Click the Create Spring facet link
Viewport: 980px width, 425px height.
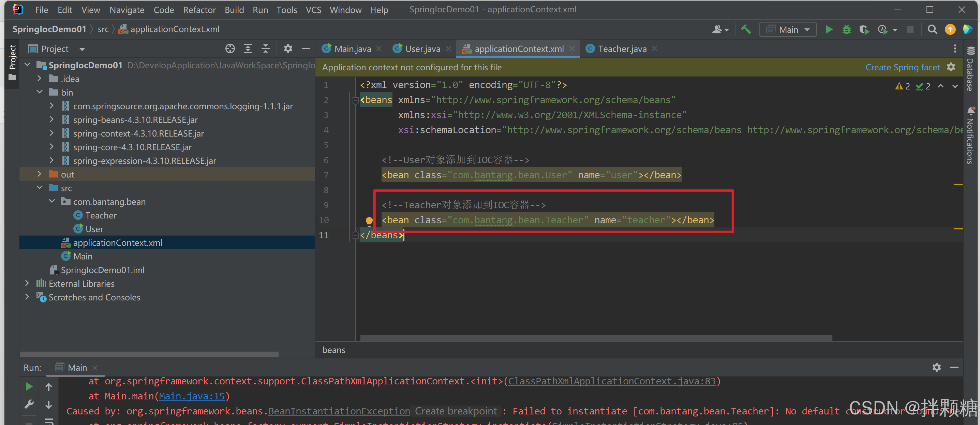coord(902,67)
